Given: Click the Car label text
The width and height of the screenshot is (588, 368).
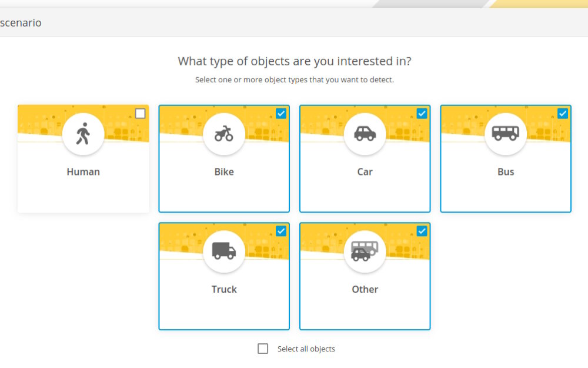Looking at the screenshot, I should tap(365, 171).
